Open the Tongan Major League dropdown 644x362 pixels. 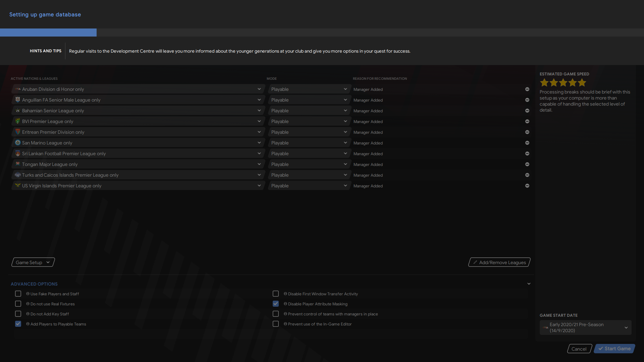coord(138,164)
